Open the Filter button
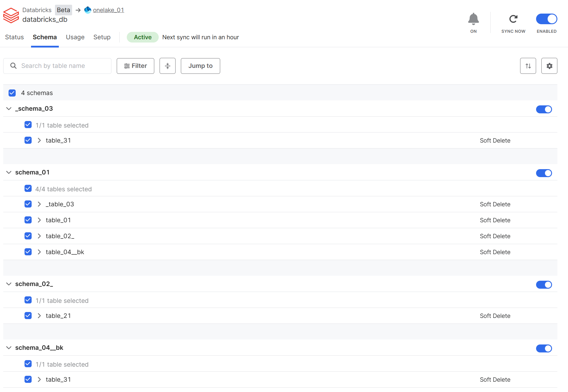 [x=135, y=66]
